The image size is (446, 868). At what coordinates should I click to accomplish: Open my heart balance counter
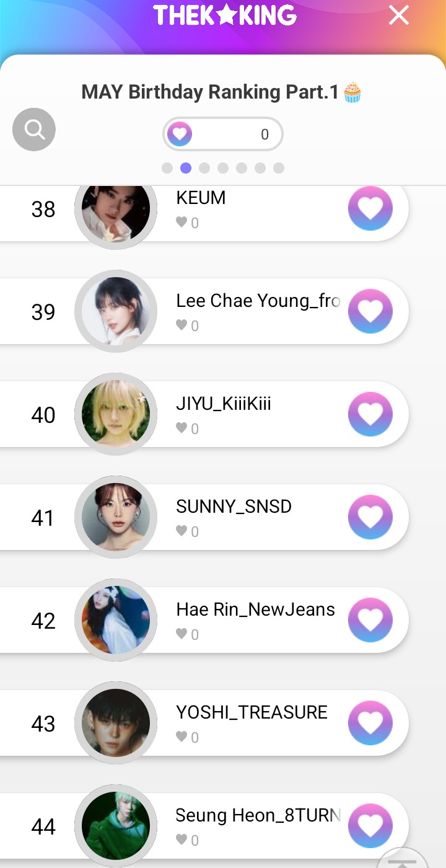click(223, 134)
